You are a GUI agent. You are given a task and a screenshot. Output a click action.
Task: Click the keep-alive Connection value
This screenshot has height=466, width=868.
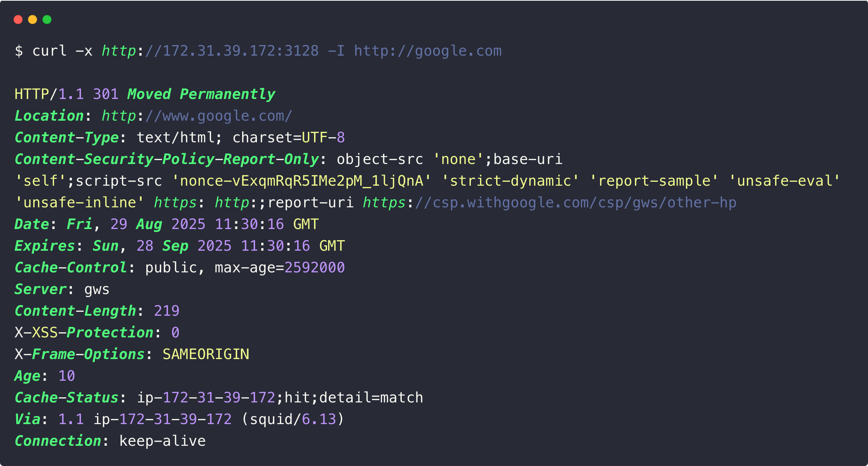tap(162, 441)
